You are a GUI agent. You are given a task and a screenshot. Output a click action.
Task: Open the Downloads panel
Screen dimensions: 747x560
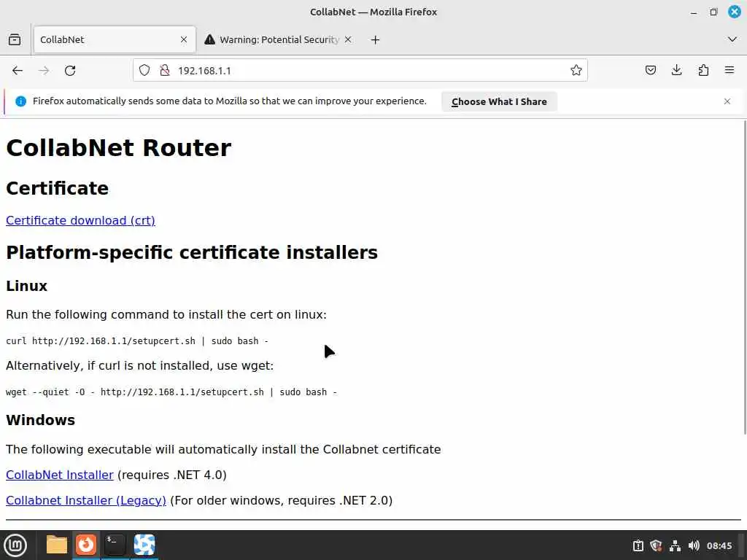tap(676, 71)
